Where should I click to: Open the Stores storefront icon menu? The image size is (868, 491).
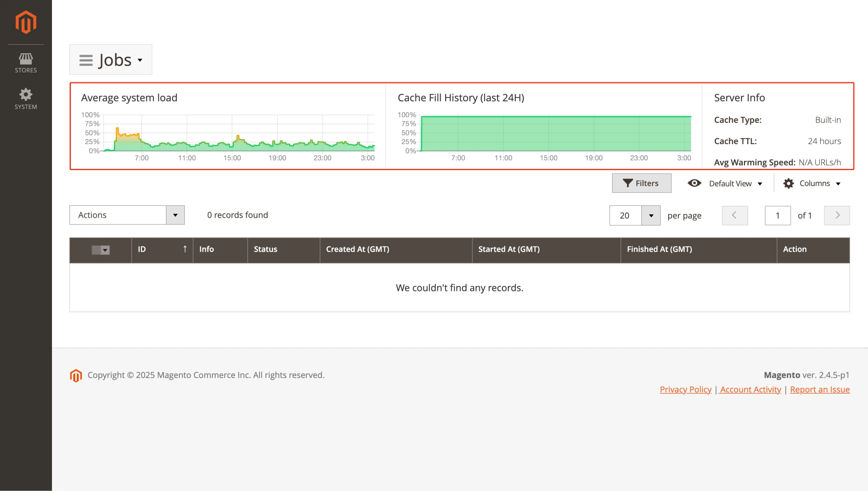26,59
